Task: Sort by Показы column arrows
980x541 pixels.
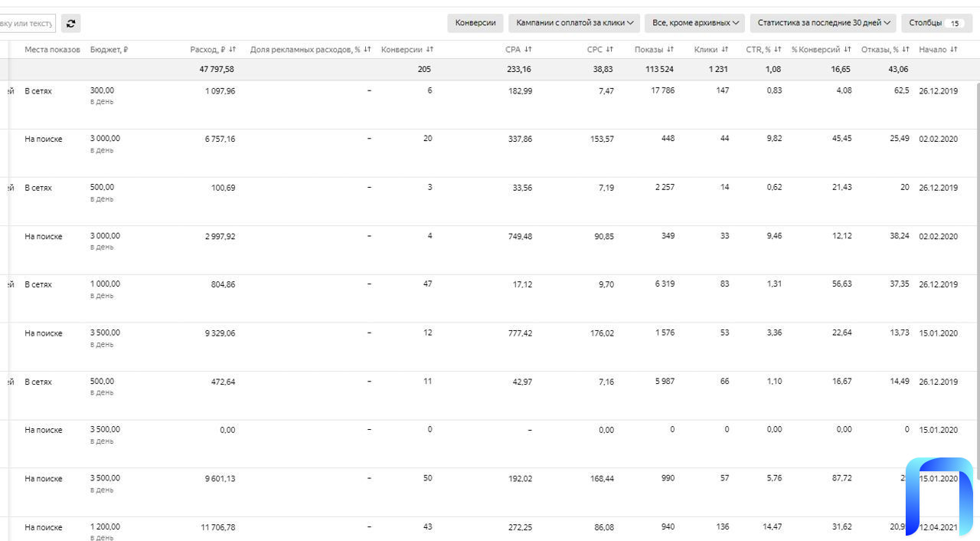Action: pos(671,50)
